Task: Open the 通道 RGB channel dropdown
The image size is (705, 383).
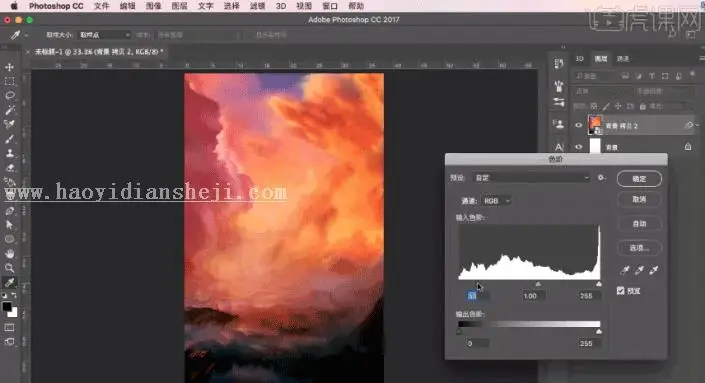Action: coord(496,200)
